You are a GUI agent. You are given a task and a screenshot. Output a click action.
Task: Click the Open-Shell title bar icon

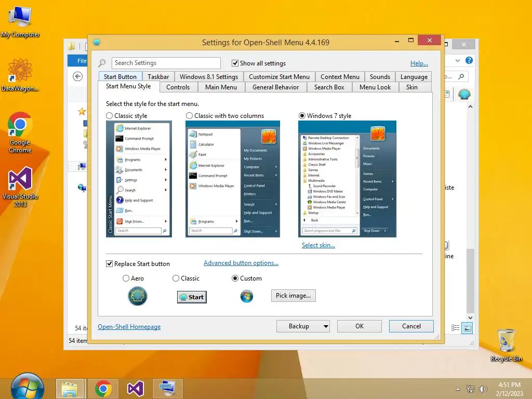click(x=97, y=42)
